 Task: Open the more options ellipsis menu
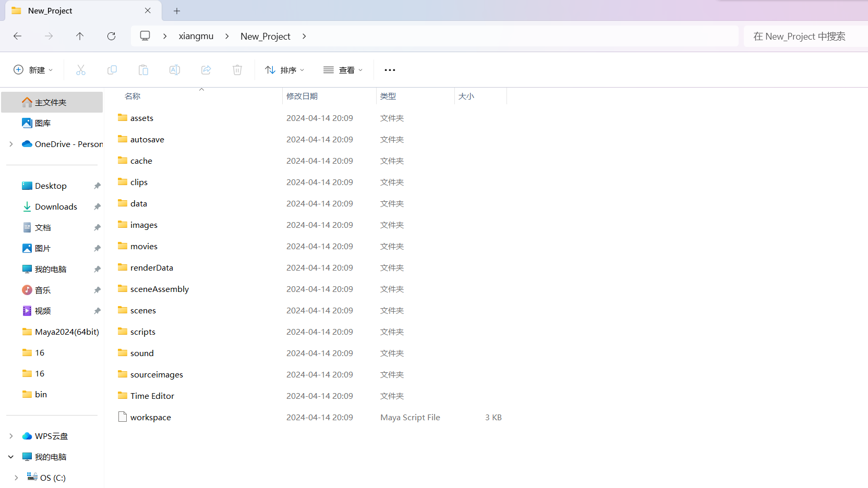coord(390,70)
